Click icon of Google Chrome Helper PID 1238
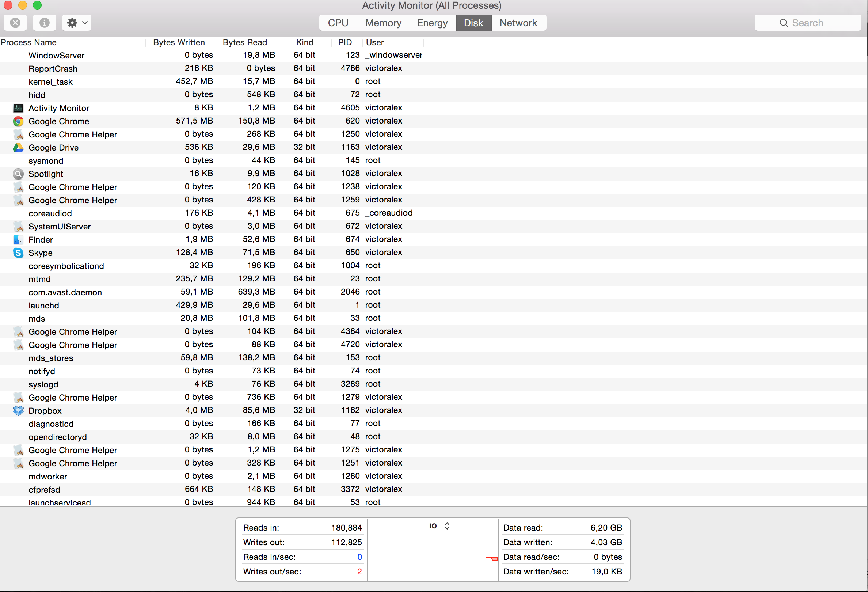Screen dimensions: 868x592 point(18,187)
